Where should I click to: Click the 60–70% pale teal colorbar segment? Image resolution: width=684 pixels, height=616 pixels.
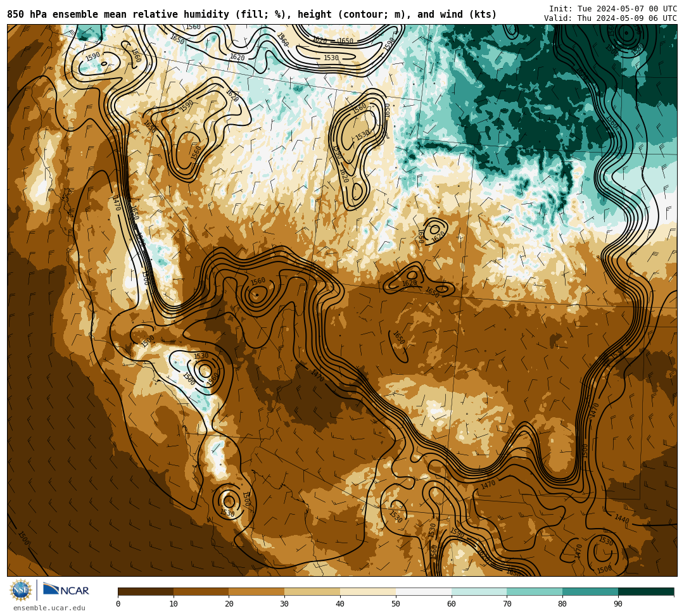pos(479,591)
